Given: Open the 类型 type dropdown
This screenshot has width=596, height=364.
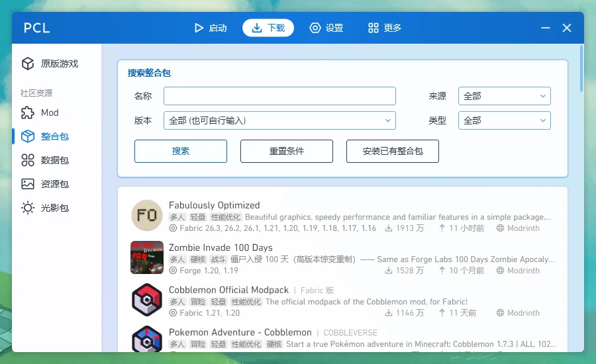Looking at the screenshot, I should [x=505, y=120].
